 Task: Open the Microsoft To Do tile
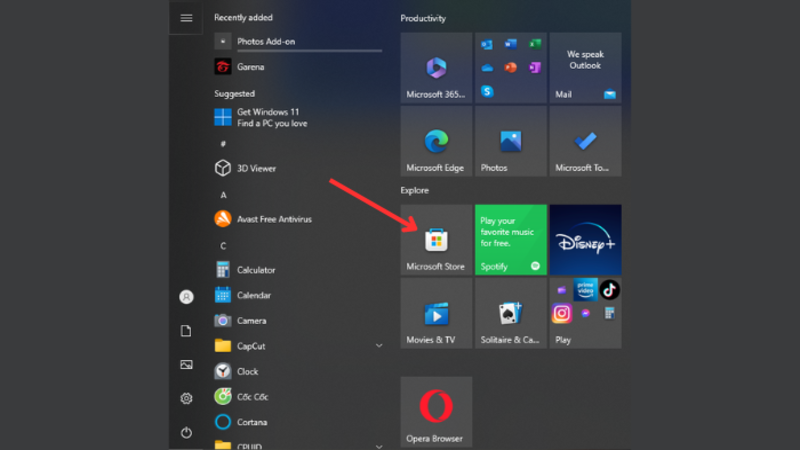pyautogui.click(x=585, y=141)
